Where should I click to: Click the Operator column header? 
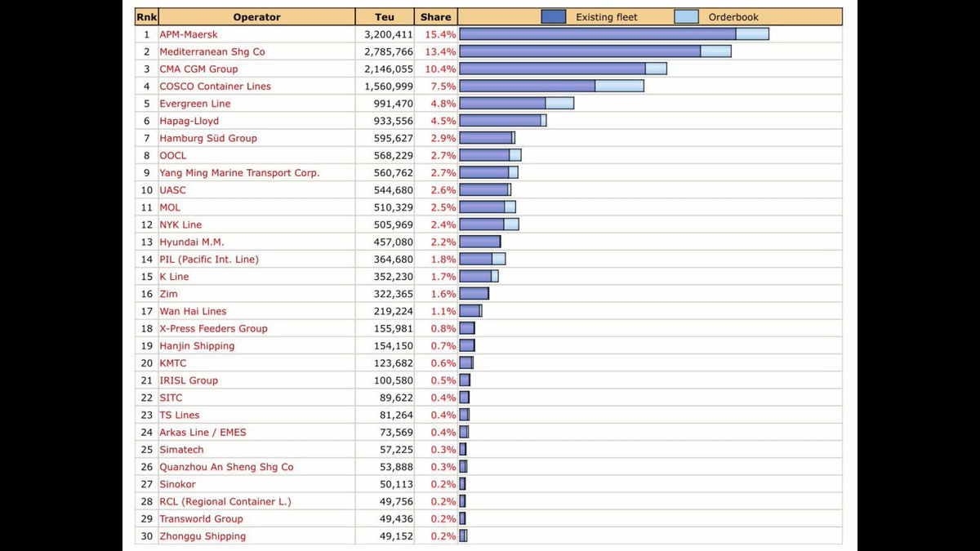[256, 17]
